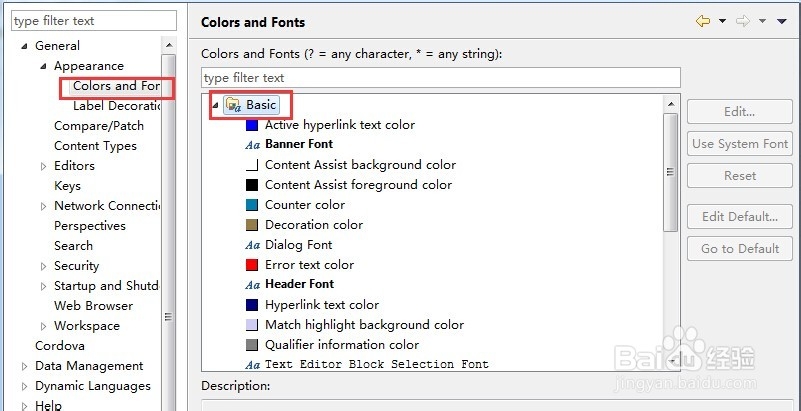Viewport: 801px width, 411px height.
Task: Click the Use System Font button
Action: click(740, 144)
